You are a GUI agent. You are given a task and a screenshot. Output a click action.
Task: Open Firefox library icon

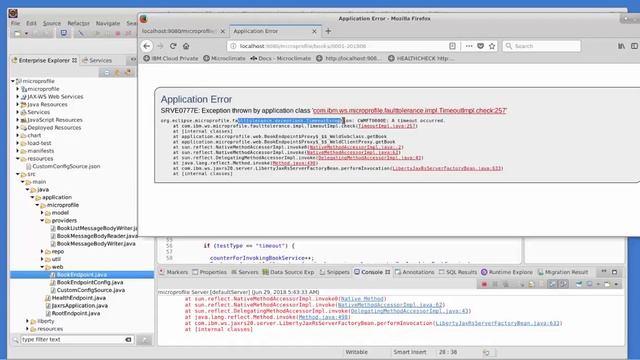pos(621,46)
